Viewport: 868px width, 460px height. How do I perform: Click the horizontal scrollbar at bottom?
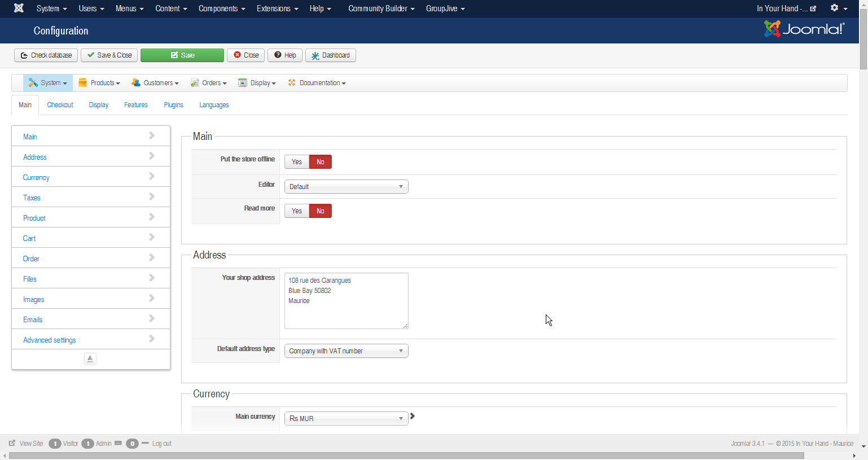coord(406,455)
